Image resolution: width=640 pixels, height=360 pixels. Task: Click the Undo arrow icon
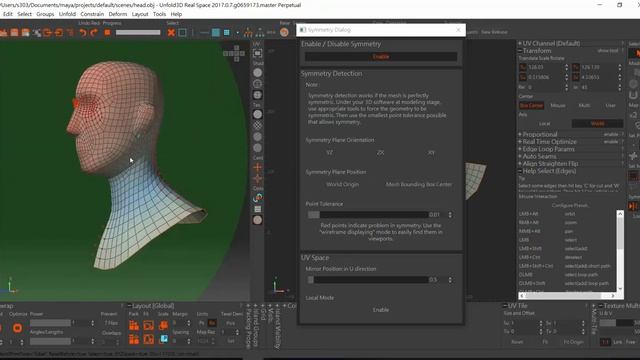point(83,32)
